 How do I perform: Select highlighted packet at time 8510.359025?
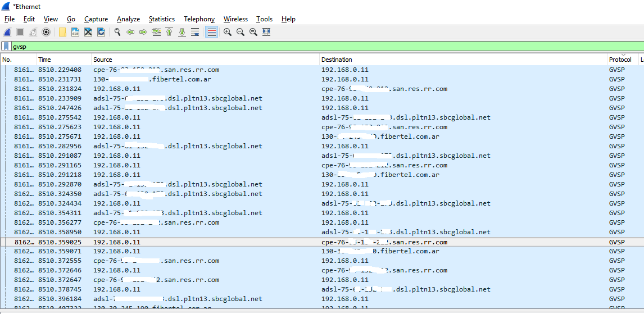pyautogui.click(x=322, y=242)
